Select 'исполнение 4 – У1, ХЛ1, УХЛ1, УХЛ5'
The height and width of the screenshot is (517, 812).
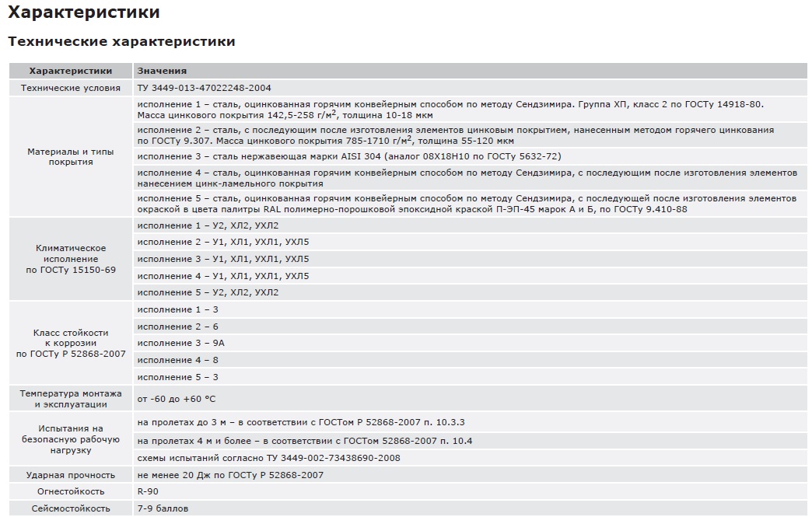click(x=223, y=276)
